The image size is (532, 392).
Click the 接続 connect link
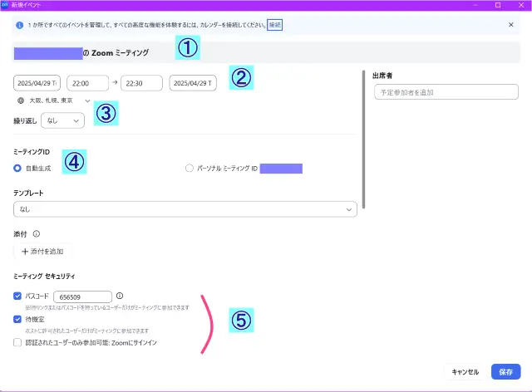275,25
